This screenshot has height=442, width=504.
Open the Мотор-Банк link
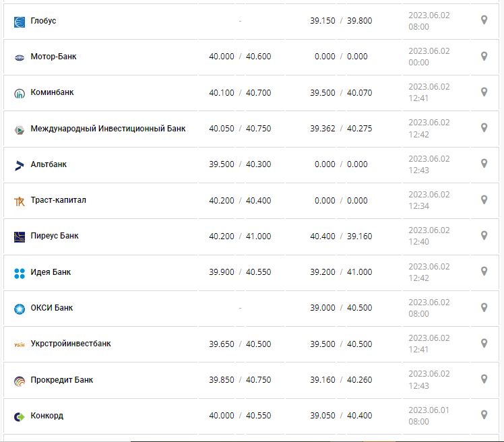53,57
